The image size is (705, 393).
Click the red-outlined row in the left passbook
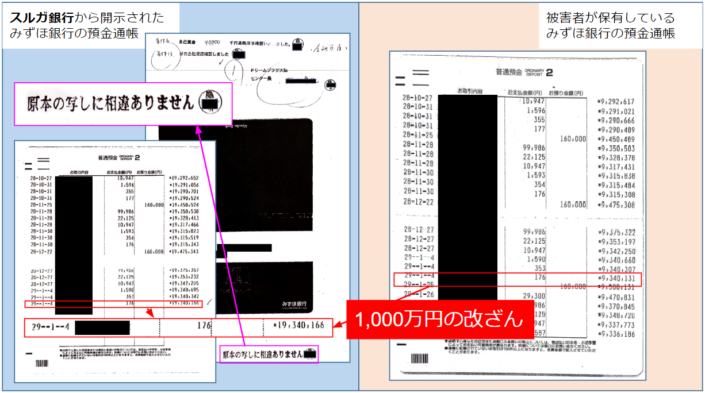pyautogui.click(x=113, y=304)
